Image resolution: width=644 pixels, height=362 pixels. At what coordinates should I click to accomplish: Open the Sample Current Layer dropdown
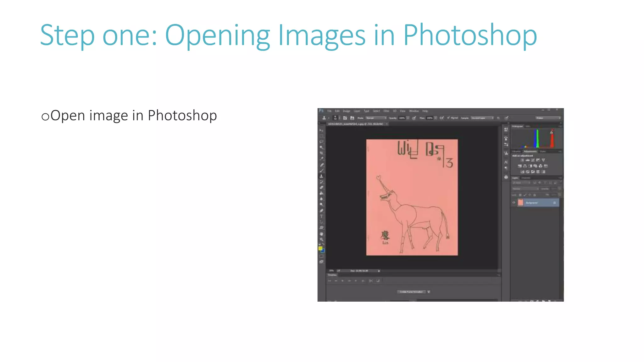click(x=482, y=118)
